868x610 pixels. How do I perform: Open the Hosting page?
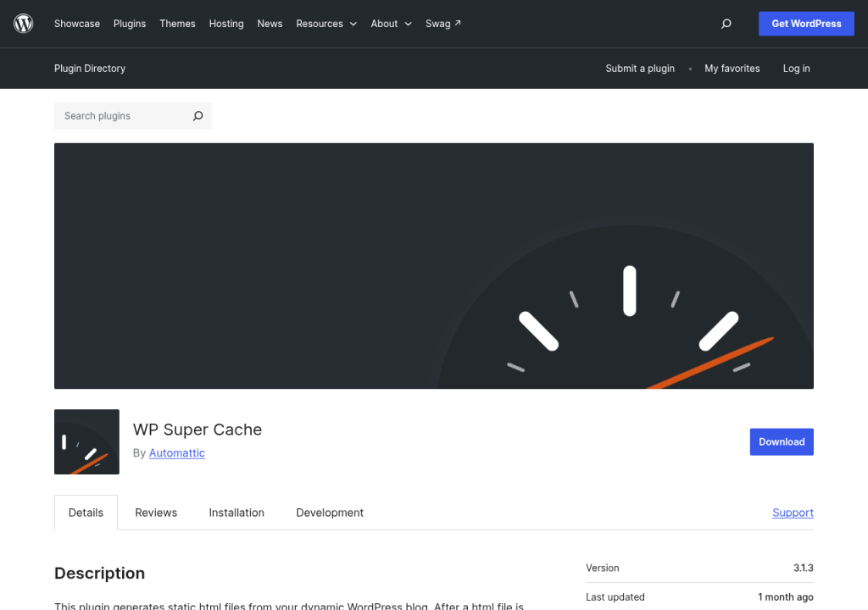click(226, 23)
